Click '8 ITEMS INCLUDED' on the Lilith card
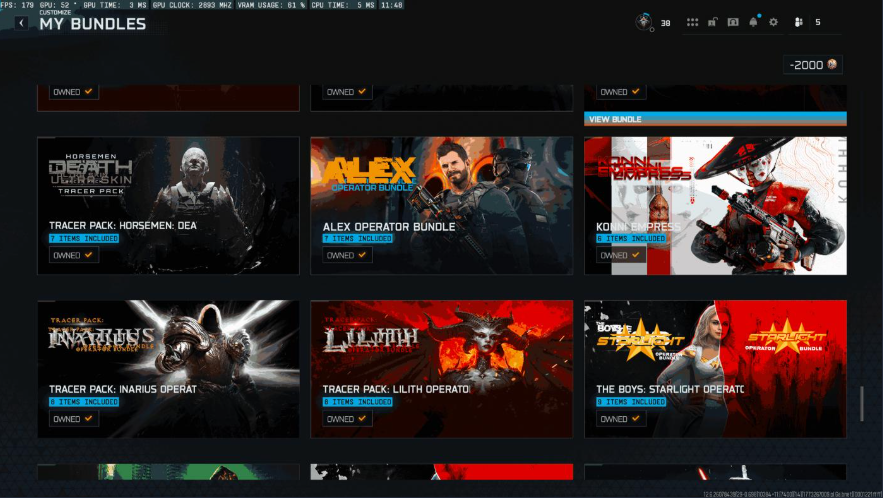The width and height of the screenshot is (883, 498). point(358,402)
